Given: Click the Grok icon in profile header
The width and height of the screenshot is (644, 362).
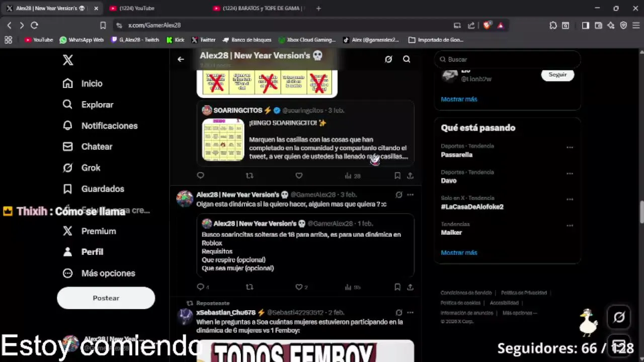Looking at the screenshot, I should tap(388, 59).
